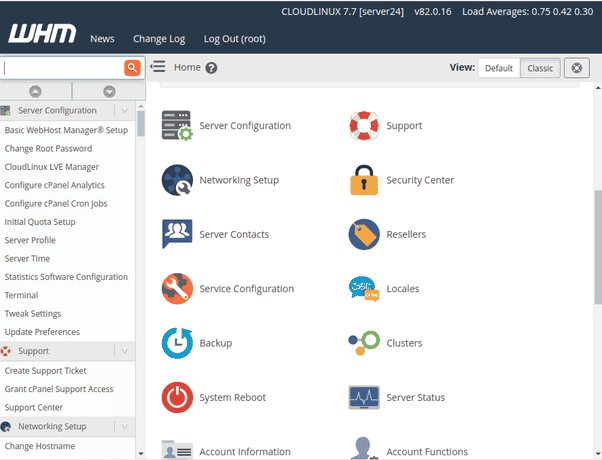
Task: Collapse the Networking Setup sidebar section chevron
Action: [x=124, y=426]
